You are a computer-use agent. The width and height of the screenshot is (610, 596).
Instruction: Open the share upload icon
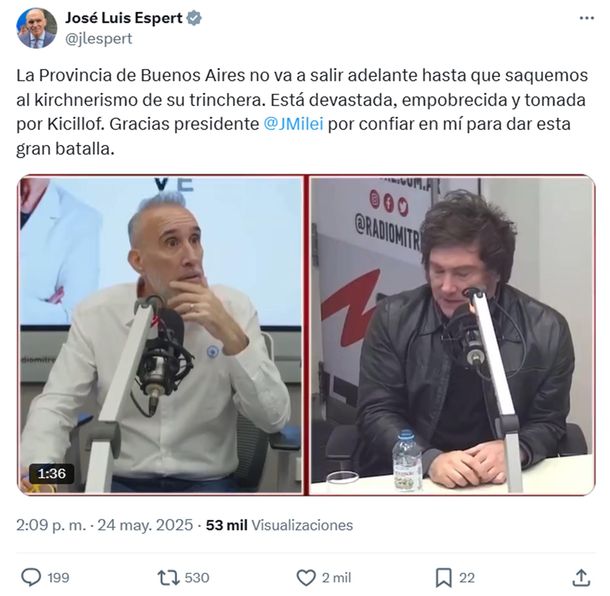pos(581,578)
